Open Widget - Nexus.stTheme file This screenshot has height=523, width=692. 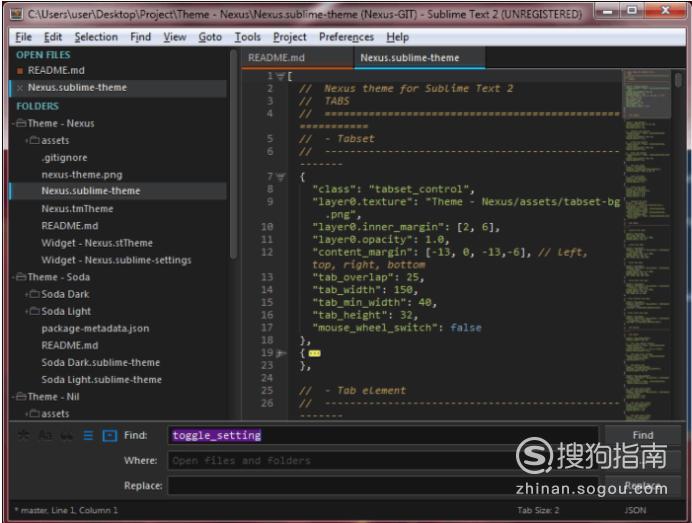(97, 243)
